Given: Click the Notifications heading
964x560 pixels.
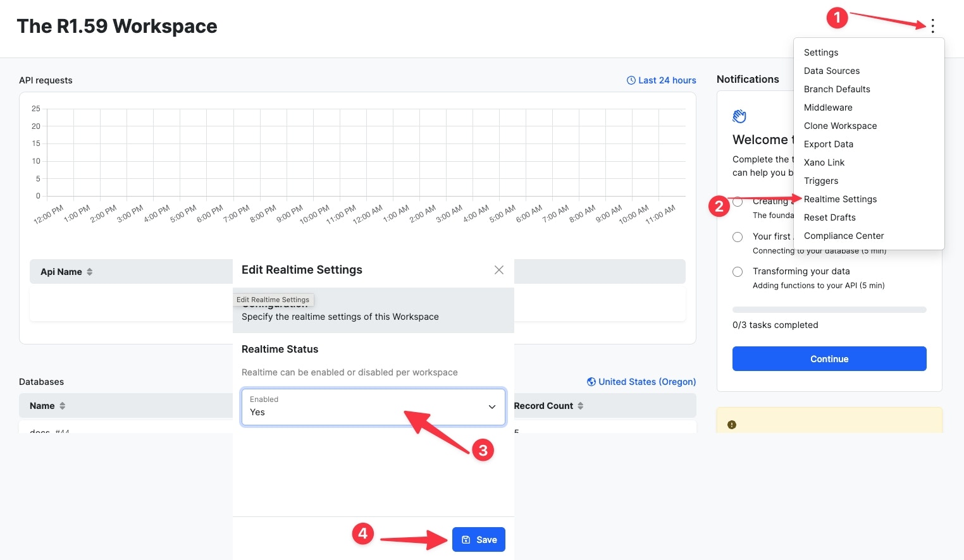Looking at the screenshot, I should point(748,79).
